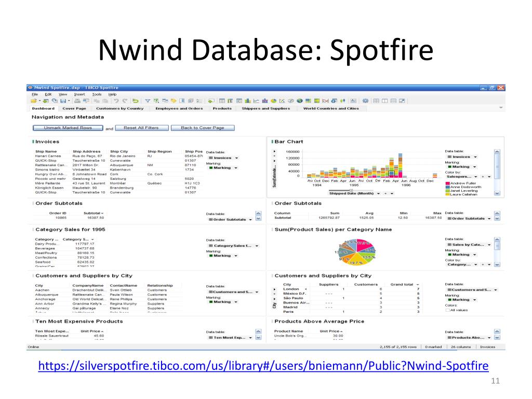This screenshot has height=399, width=532.
Task: Insert a Text Area toolbar icon
Action: click(x=353, y=101)
